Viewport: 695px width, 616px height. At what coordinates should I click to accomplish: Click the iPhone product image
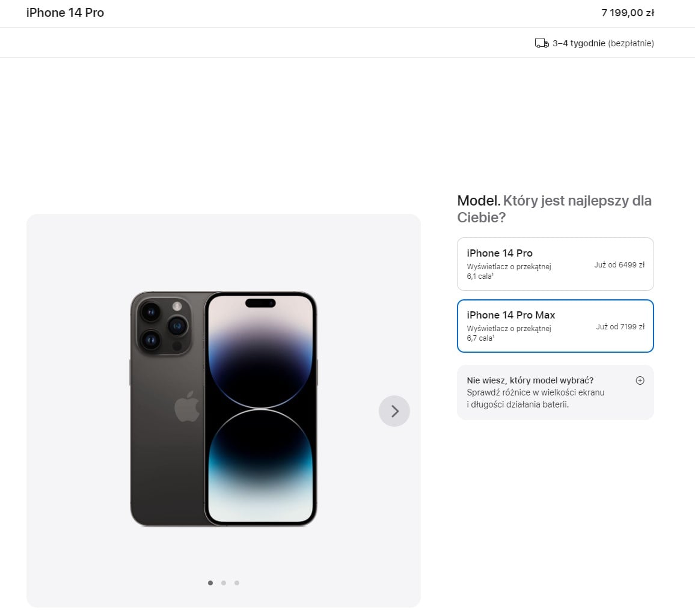pos(224,409)
